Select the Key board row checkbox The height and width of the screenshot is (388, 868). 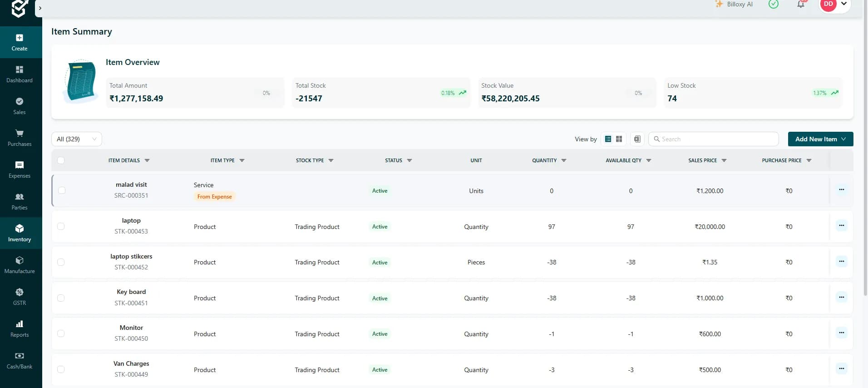(61, 298)
